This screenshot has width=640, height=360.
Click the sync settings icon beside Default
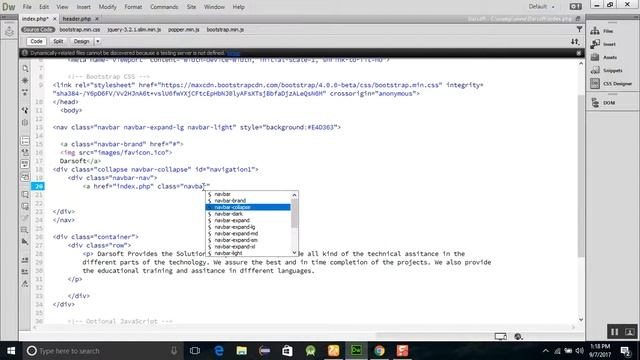[576, 7]
